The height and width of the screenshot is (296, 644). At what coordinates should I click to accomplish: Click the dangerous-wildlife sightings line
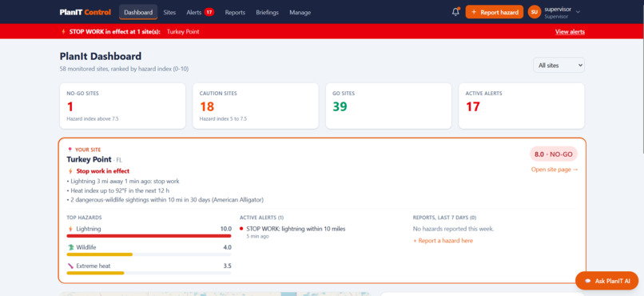(x=165, y=200)
